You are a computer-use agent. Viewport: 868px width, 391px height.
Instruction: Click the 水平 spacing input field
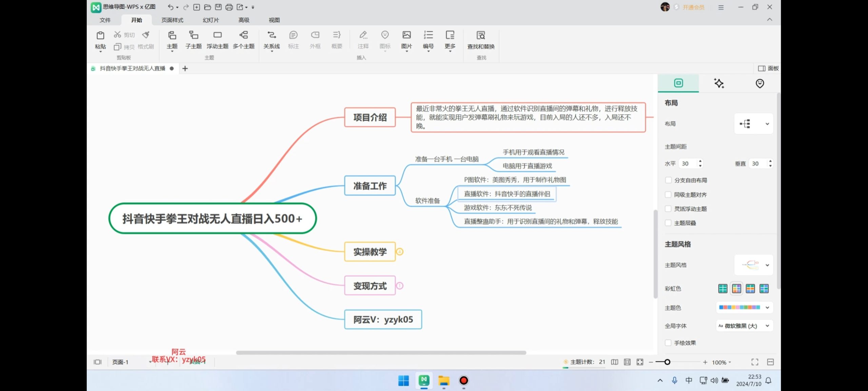(x=690, y=164)
